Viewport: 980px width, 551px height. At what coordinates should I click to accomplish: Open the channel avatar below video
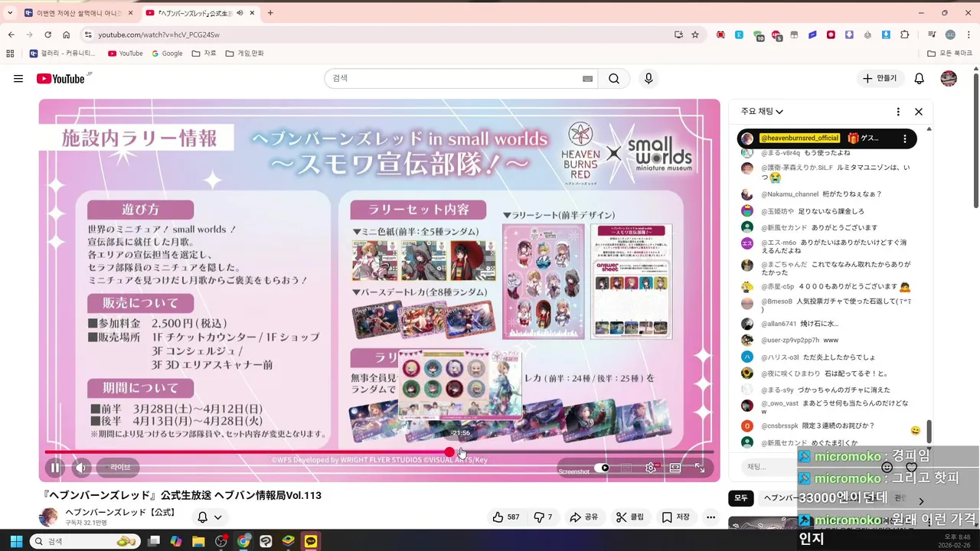(x=48, y=517)
